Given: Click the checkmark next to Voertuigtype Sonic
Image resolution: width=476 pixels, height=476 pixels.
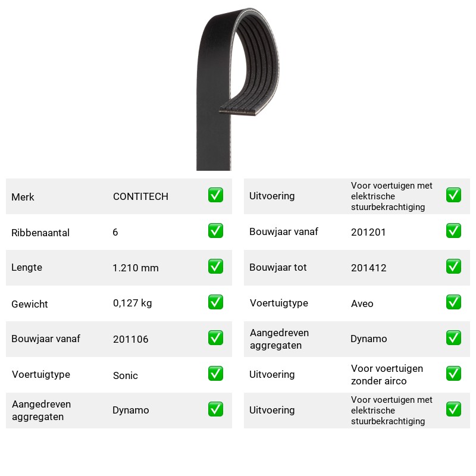Looking at the screenshot, I should click(x=215, y=374).
